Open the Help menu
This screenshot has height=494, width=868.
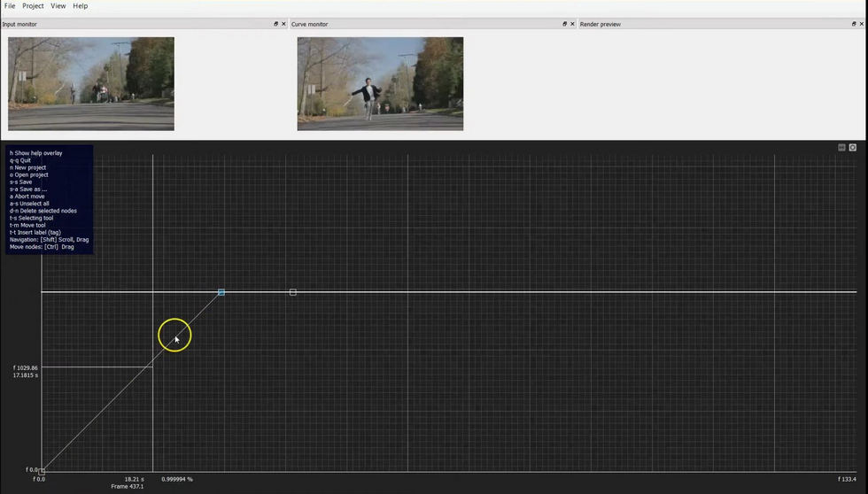click(81, 6)
